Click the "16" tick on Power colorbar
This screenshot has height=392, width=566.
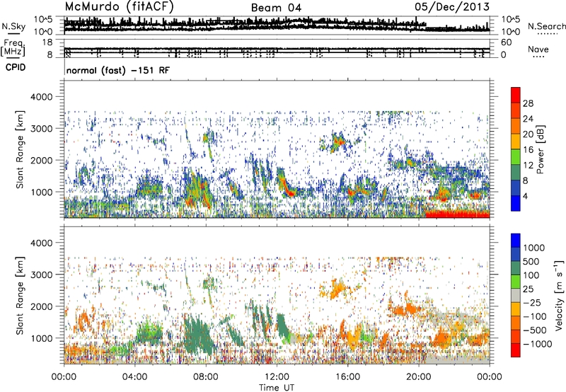pyautogui.click(x=528, y=150)
